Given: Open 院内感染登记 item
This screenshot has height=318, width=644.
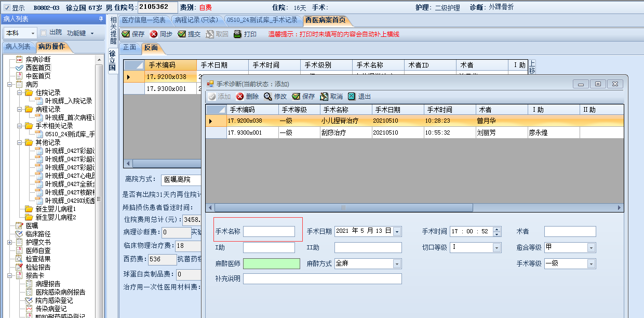Looking at the screenshot, I should coord(54,300).
